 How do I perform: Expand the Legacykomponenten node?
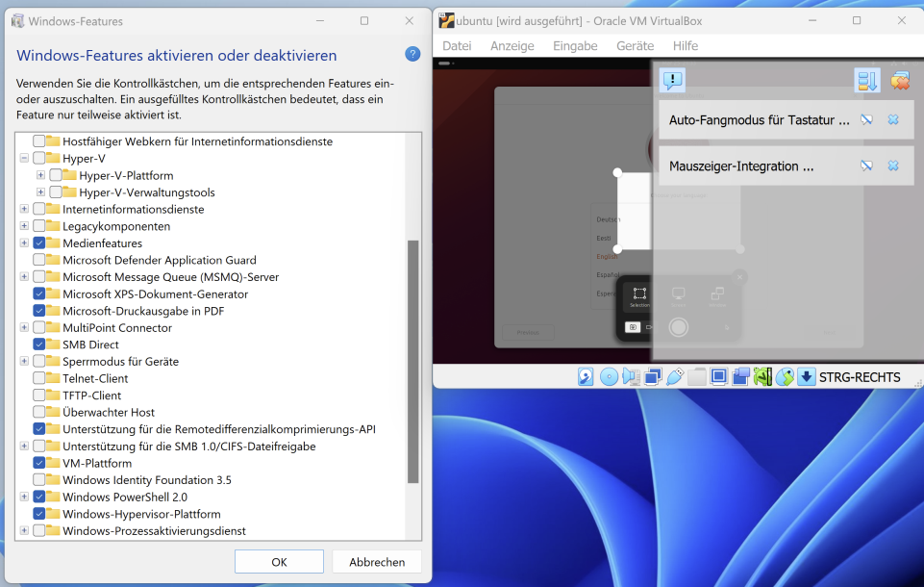tap(24, 226)
